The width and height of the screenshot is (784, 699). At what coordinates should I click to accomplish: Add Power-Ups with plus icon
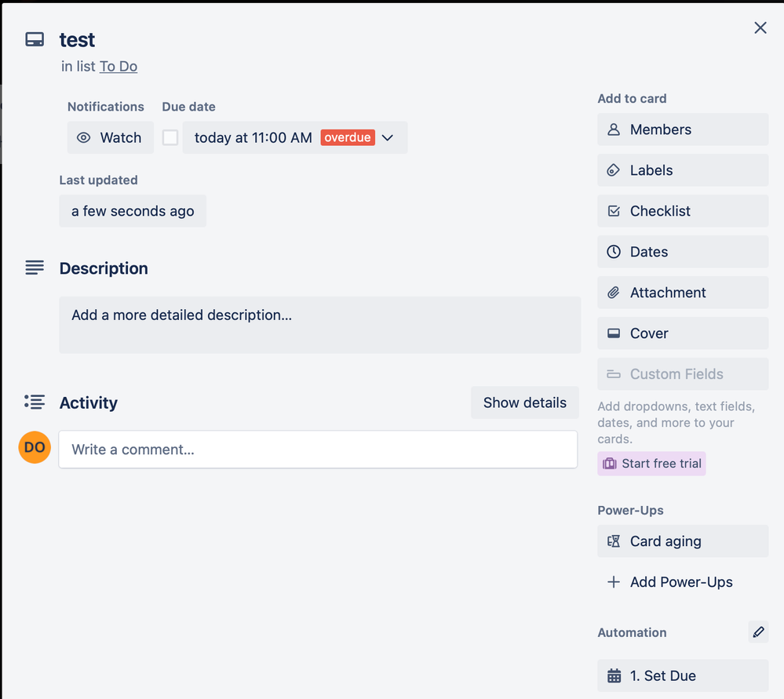pos(672,582)
